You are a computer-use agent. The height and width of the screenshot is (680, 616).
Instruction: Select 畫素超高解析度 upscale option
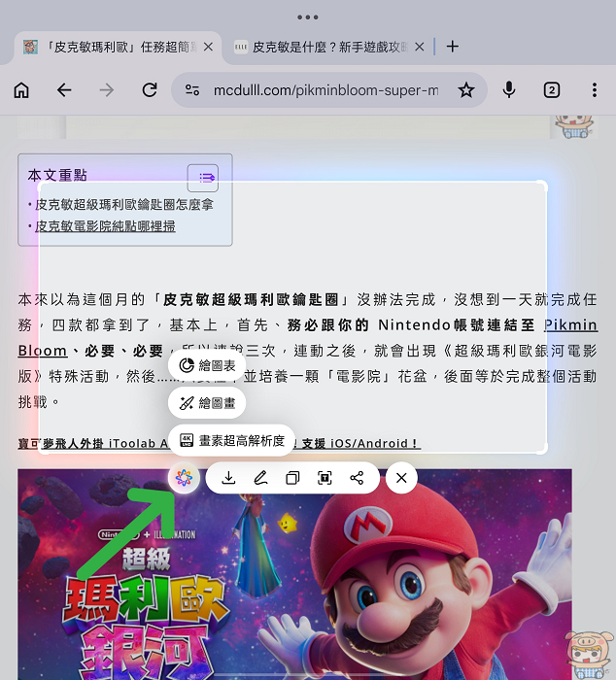(231, 440)
